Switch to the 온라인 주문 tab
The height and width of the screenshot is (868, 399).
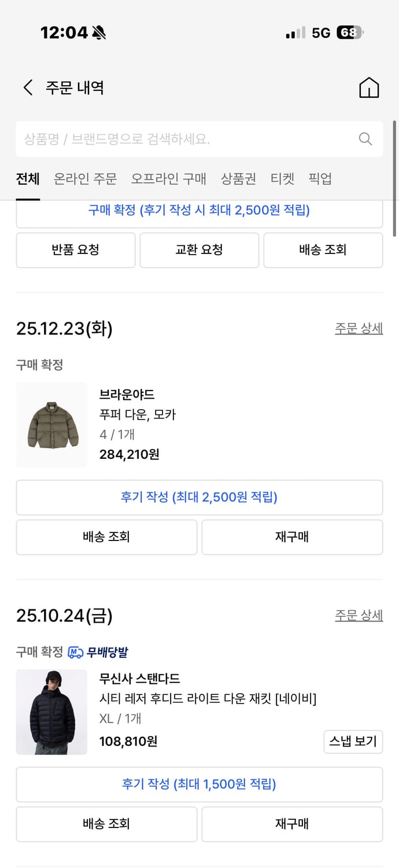[84, 179]
